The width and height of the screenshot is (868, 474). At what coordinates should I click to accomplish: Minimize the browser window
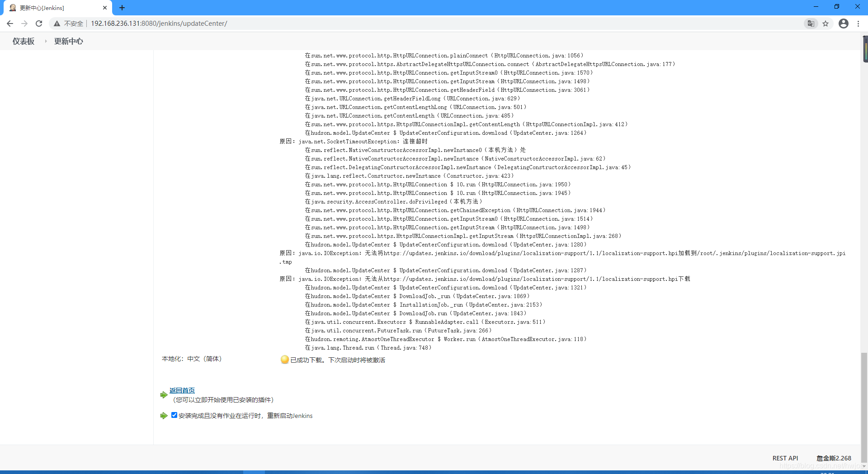tap(816, 7)
